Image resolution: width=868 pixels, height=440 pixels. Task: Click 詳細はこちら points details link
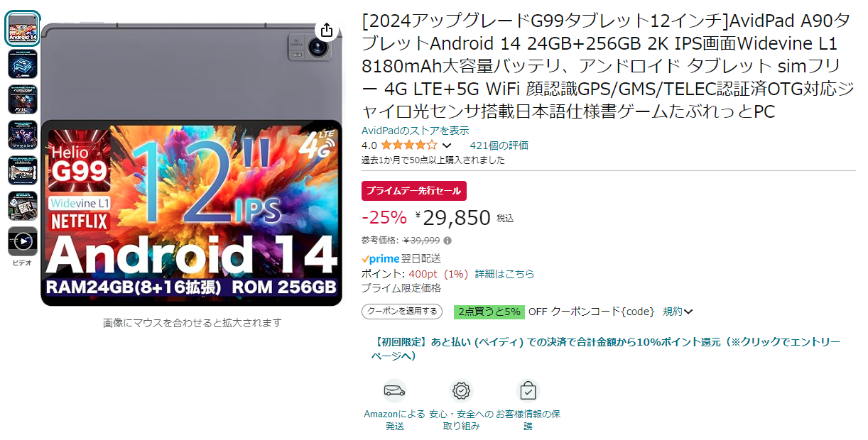pyautogui.click(x=504, y=274)
